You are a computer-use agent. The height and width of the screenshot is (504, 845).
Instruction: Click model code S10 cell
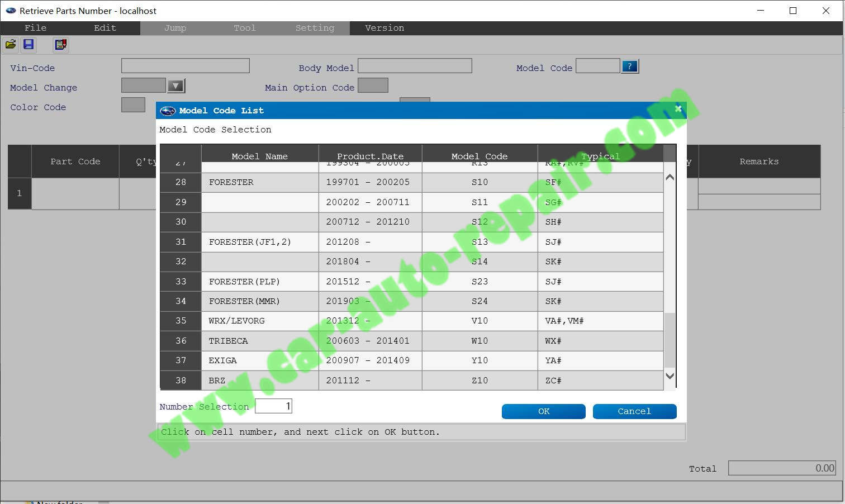[480, 182]
